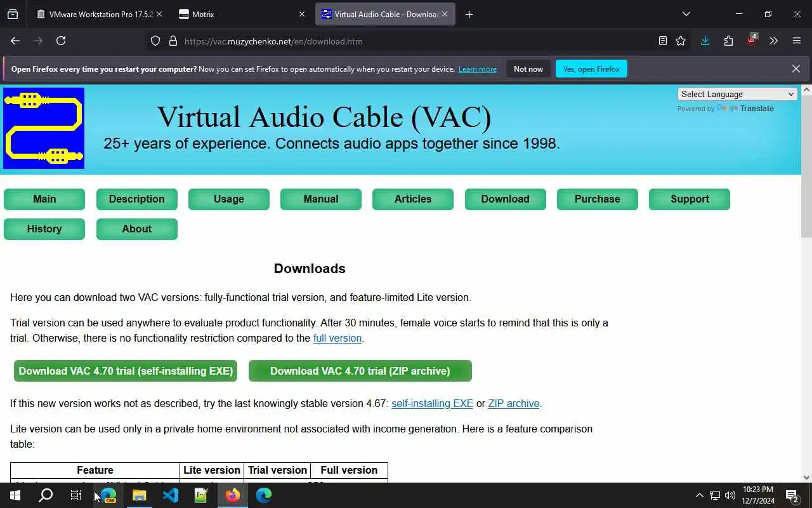Viewport: 812px width, 508px height.
Task: Click version 4.67 ZIP archive link
Action: (x=514, y=403)
